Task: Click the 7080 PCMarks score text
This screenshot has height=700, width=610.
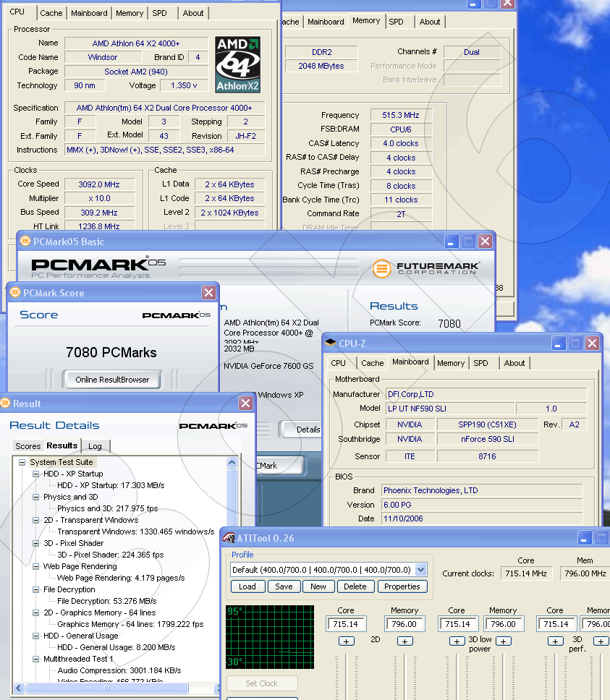Action: pyautogui.click(x=111, y=353)
